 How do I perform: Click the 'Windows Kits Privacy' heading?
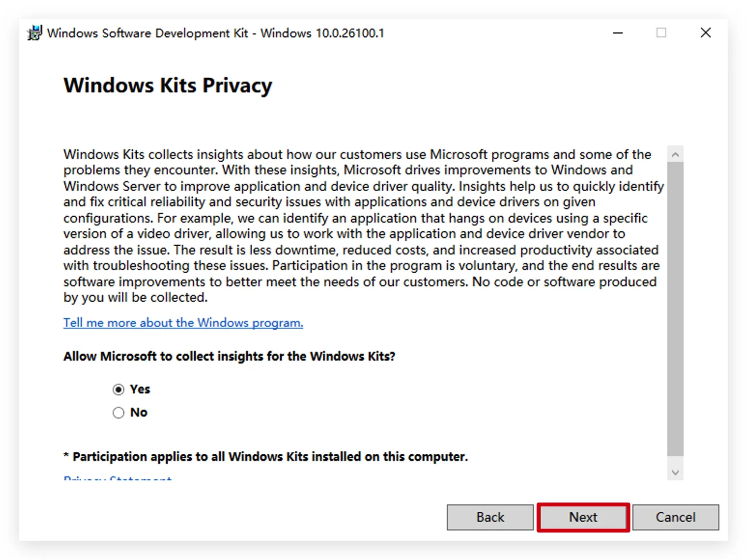168,85
